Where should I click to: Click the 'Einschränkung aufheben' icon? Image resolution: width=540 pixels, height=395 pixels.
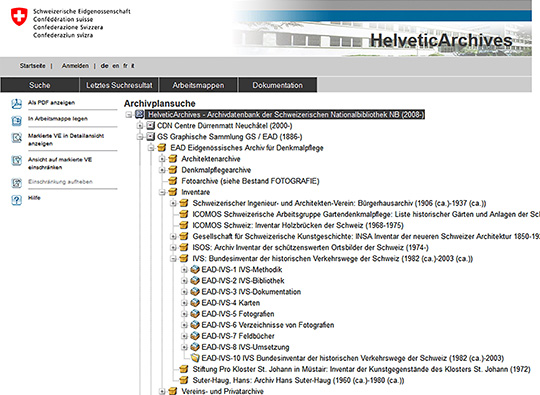[16, 183]
